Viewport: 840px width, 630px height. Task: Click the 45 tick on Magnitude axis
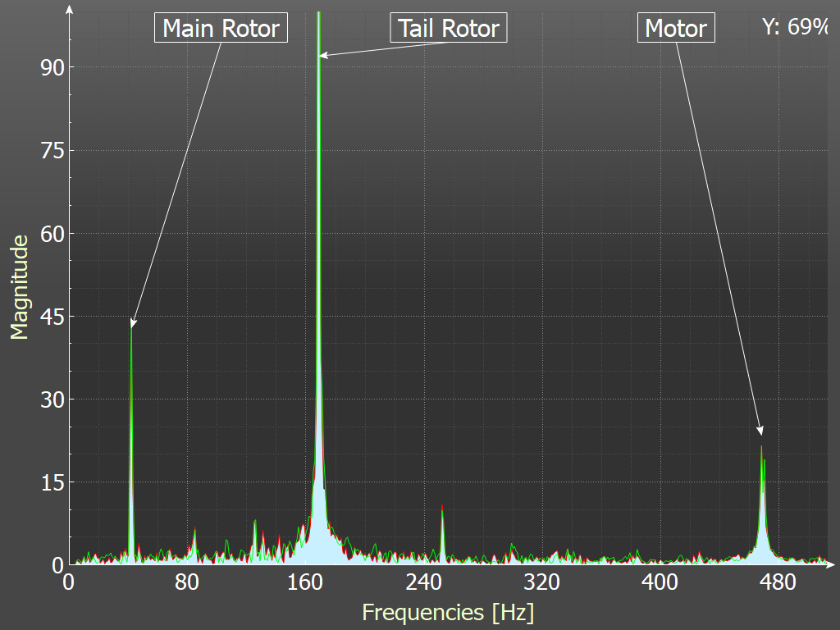click(x=52, y=317)
